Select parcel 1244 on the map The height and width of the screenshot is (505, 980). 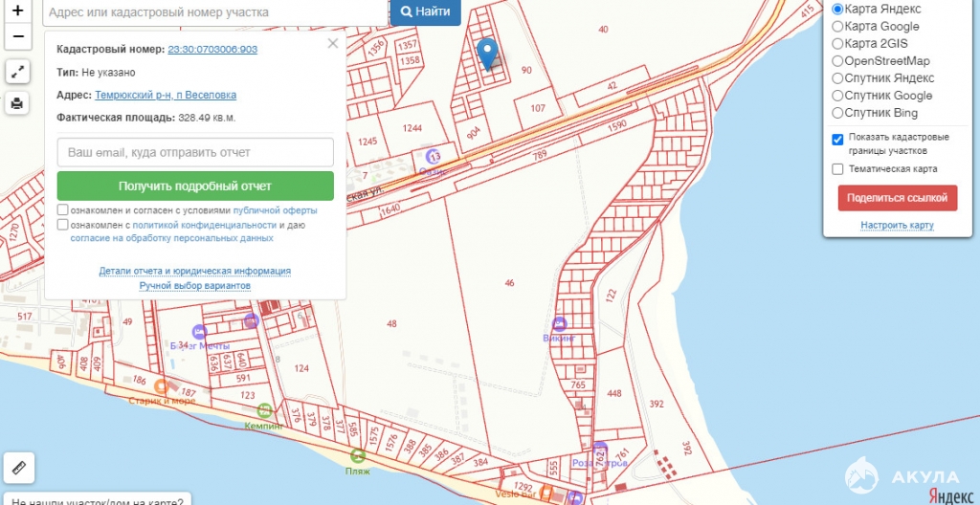(x=412, y=128)
